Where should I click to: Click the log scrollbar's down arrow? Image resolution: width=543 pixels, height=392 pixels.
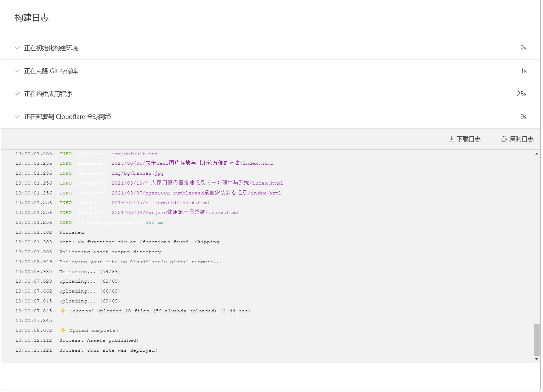537,359
